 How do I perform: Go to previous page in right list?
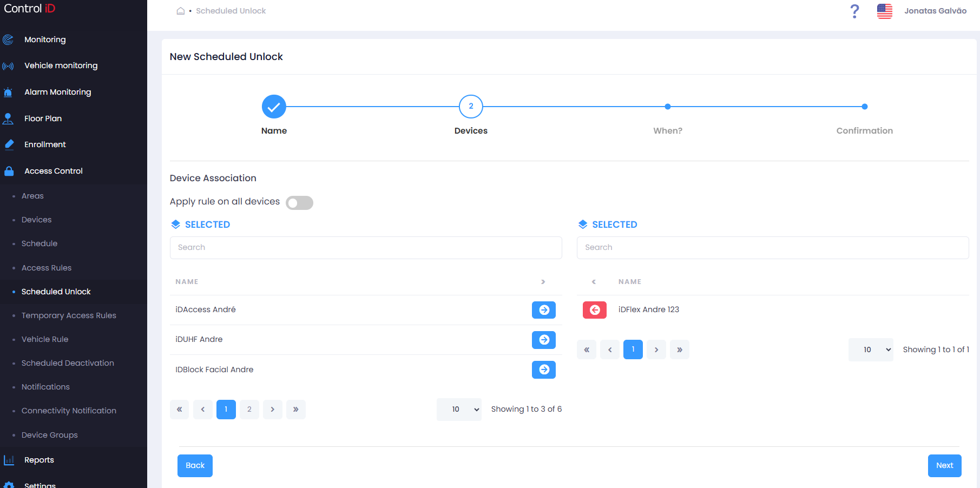[x=610, y=349]
